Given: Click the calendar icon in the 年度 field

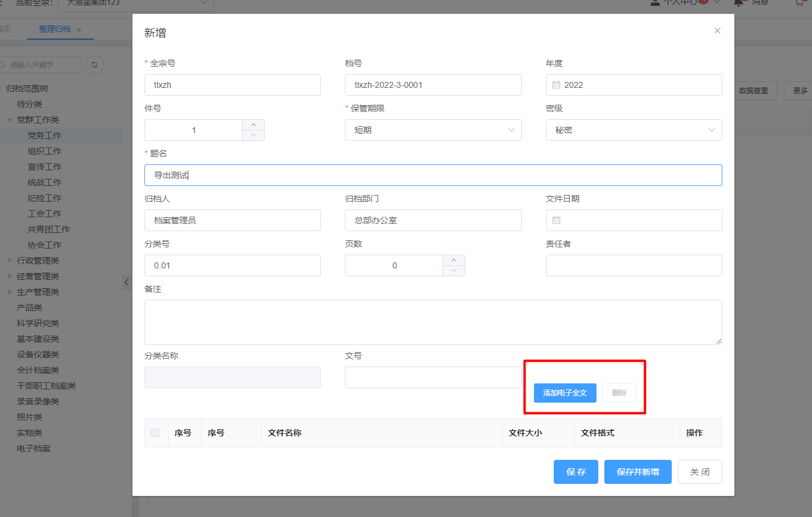Looking at the screenshot, I should pyautogui.click(x=556, y=85).
